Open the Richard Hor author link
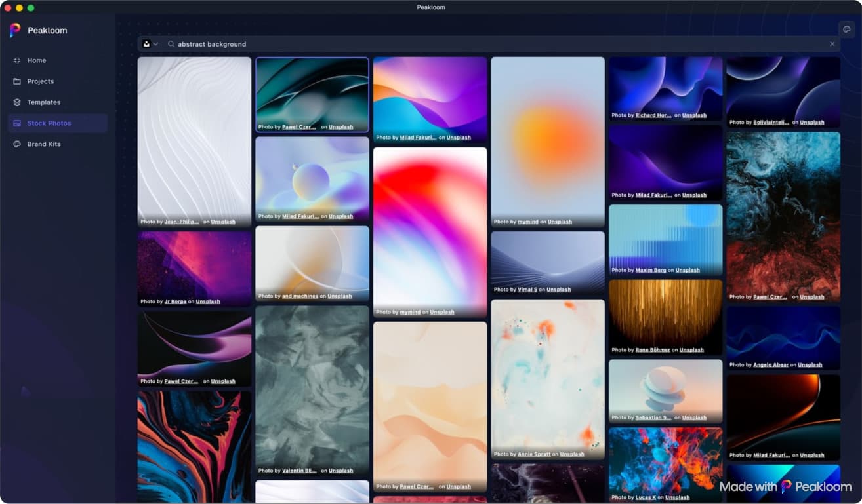Image resolution: width=862 pixels, height=504 pixels. pos(653,115)
